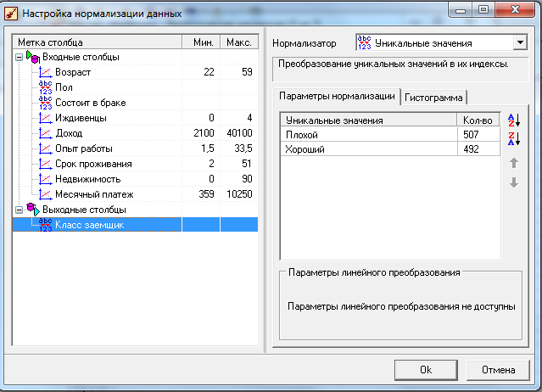Select the Иждивенцы column row

pos(135,118)
